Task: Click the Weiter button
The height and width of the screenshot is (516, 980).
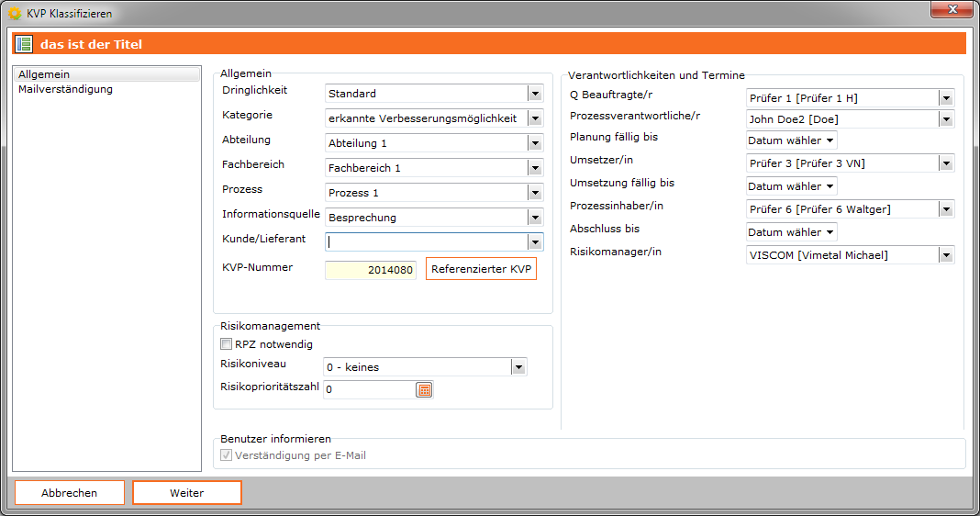Action: click(x=187, y=493)
